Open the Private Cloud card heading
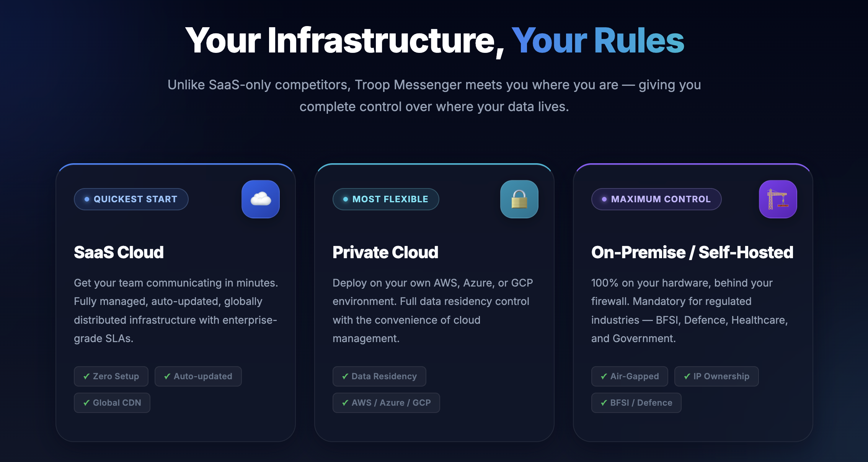Screen dimensions: 868x462 point(385,252)
